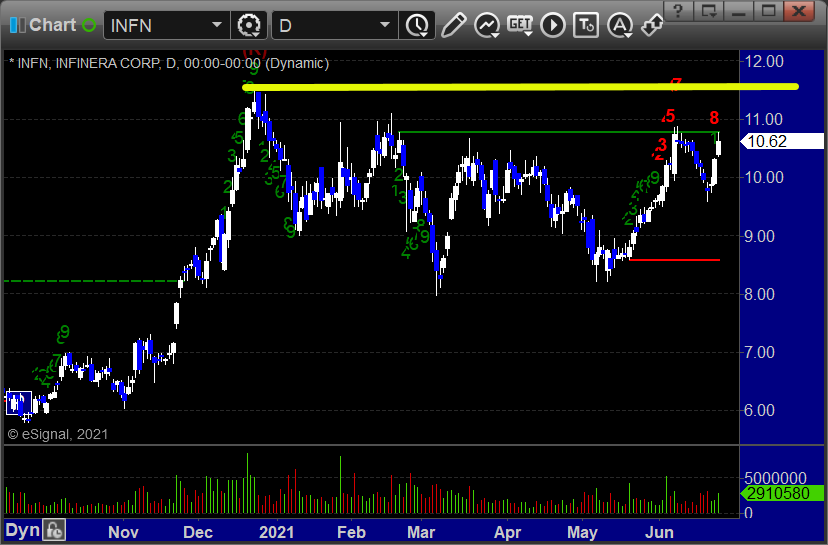The height and width of the screenshot is (545, 828).
Task: Click the Feb label on time axis
Action: point(351,532)
